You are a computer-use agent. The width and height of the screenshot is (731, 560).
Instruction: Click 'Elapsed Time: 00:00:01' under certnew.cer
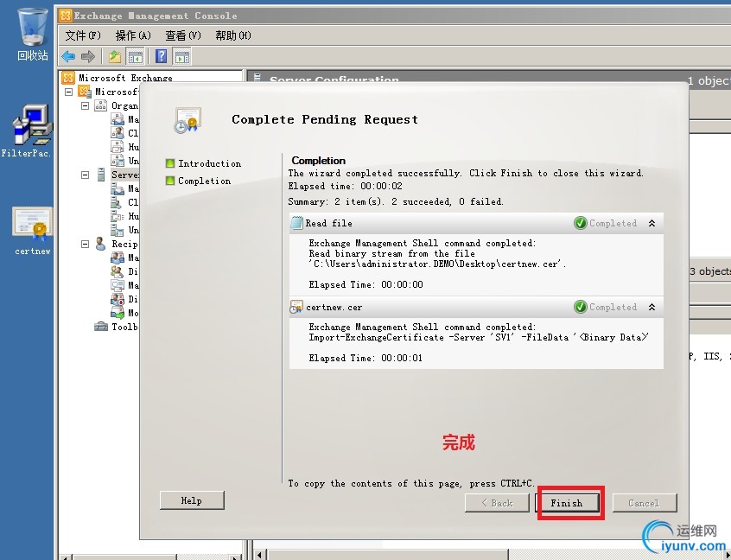coord(365,358)
